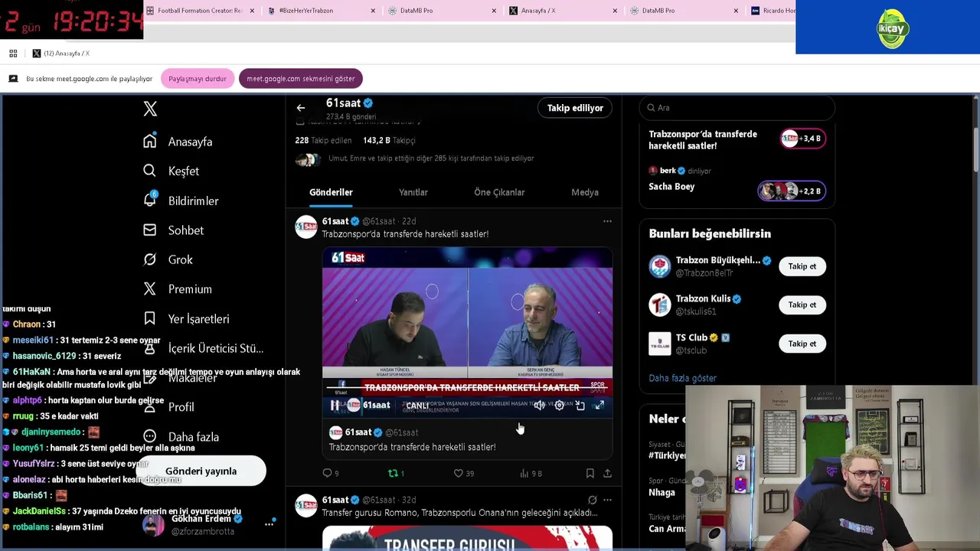Click the Takip ediliyor button

pyautogui.click(x=575, y=108)
